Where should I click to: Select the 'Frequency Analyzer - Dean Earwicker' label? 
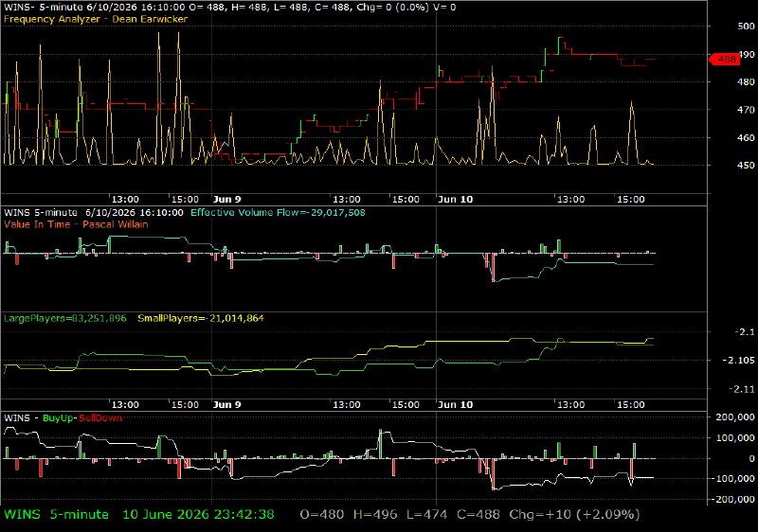point(96,19)
